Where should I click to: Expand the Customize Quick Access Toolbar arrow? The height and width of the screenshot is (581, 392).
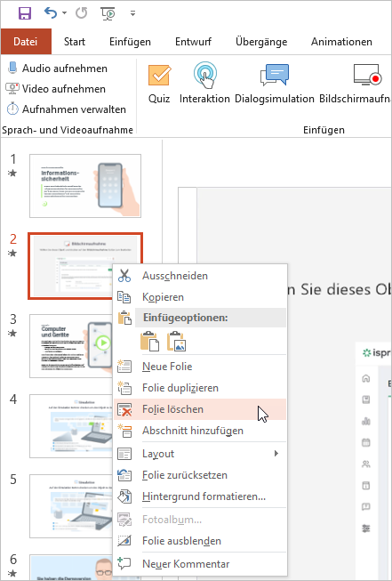[x=132, y=13]
